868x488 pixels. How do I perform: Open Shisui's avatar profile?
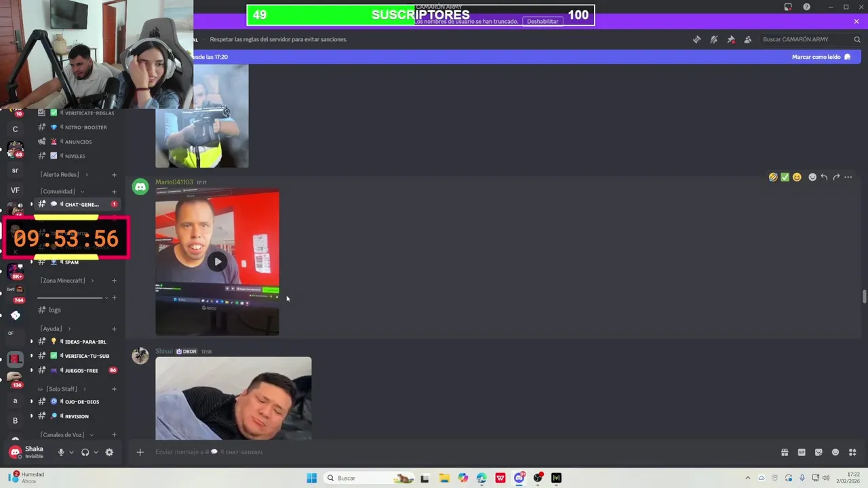click(x=140, y=355)
